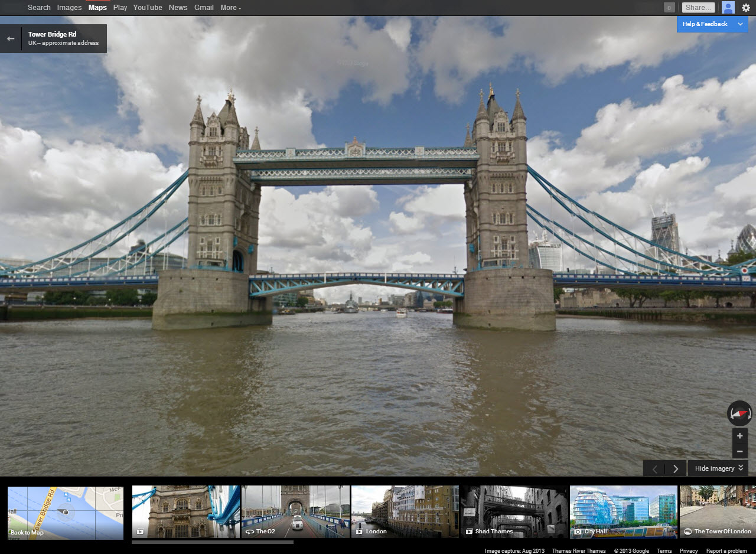The height and width of the screenshot is (554, 756).
Task: Open the Privacy link in footer
Action: tap(689, 550)
